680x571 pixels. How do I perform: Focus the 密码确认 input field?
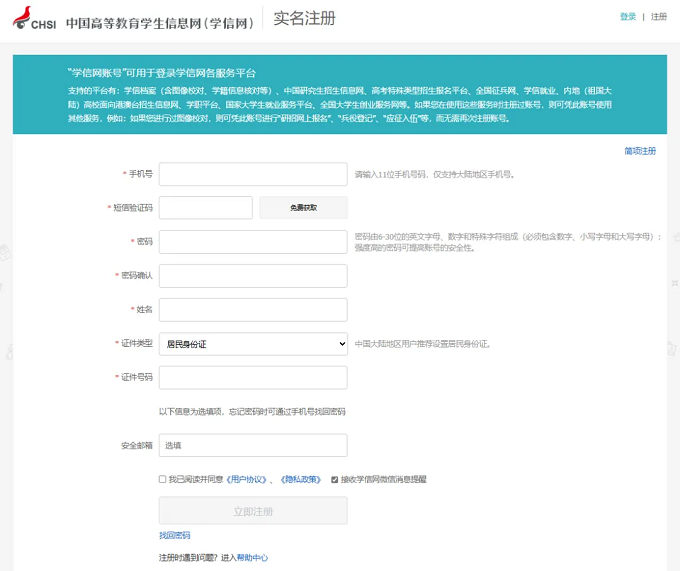click(253, 276)
